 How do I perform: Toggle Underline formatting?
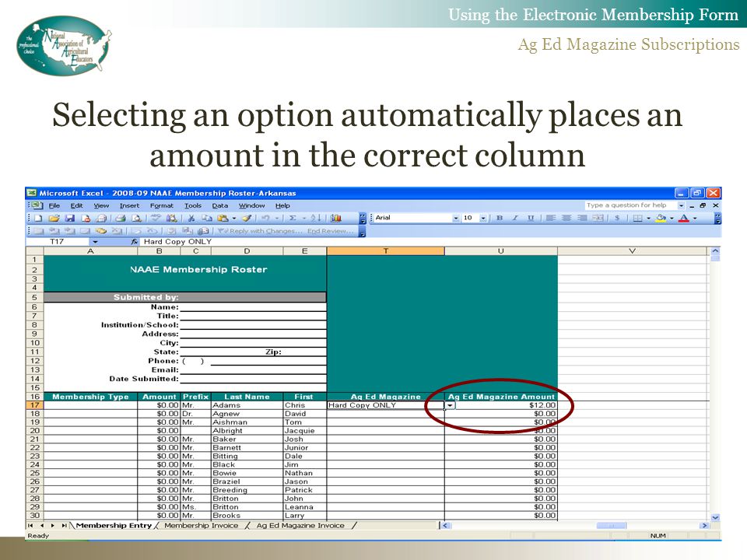pos(531,218)
